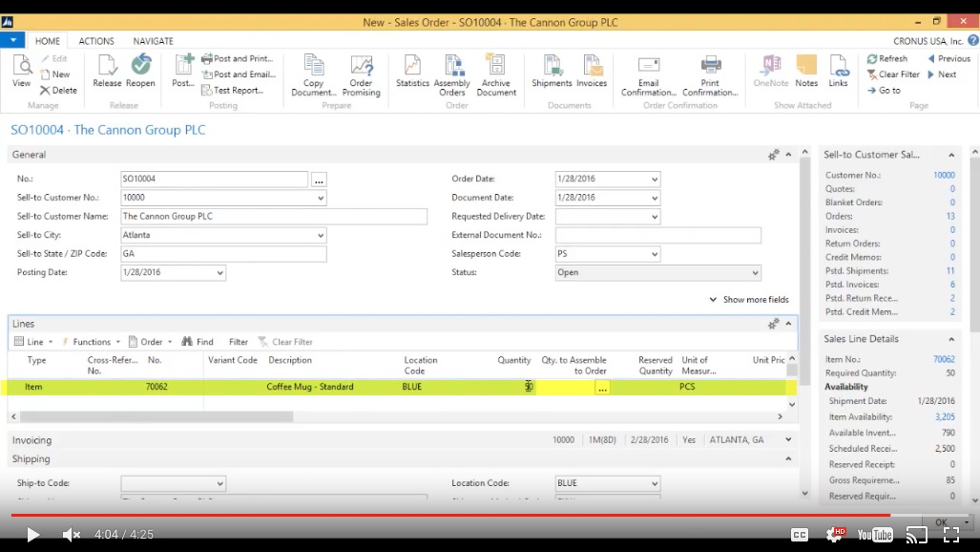Click the video progress bar
This screenshot has height=552, width=980.
pos(490,515)
